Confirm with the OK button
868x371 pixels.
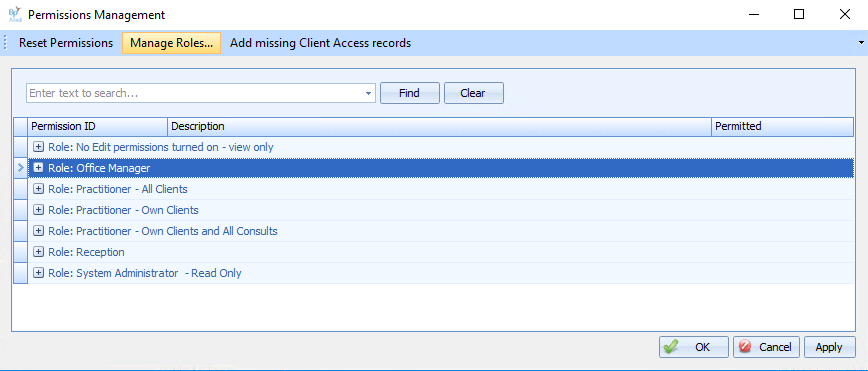(x=694, y=347)
